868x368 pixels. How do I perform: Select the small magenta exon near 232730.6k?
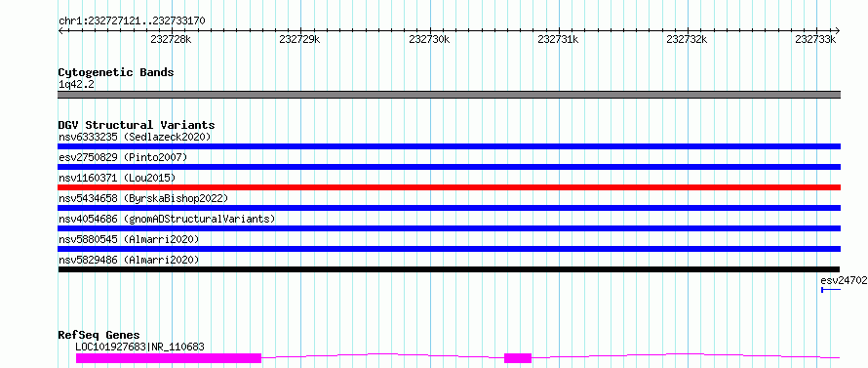[x=518, y=358]
